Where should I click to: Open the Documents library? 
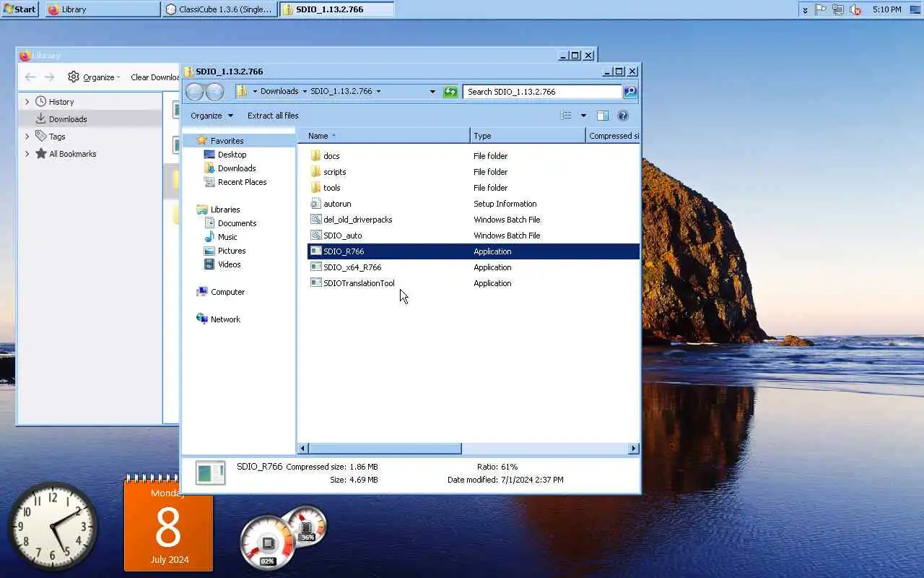[237, 223]
